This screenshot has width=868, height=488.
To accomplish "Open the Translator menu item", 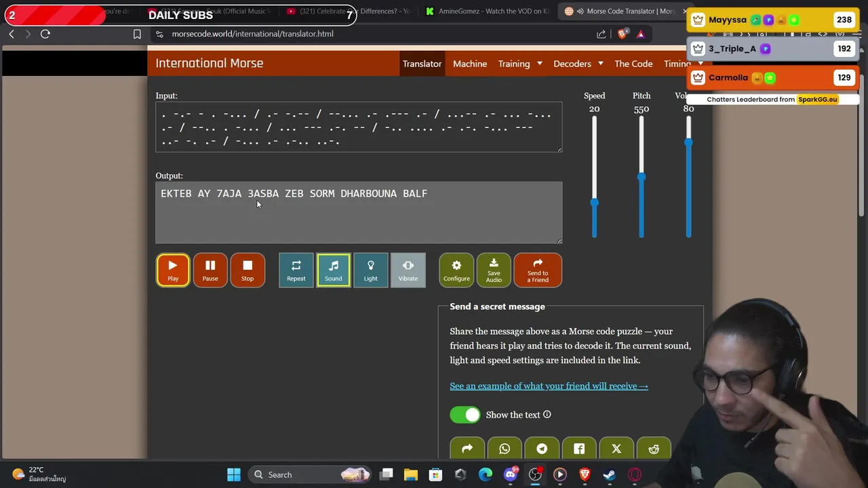I will tap(422, 64).
